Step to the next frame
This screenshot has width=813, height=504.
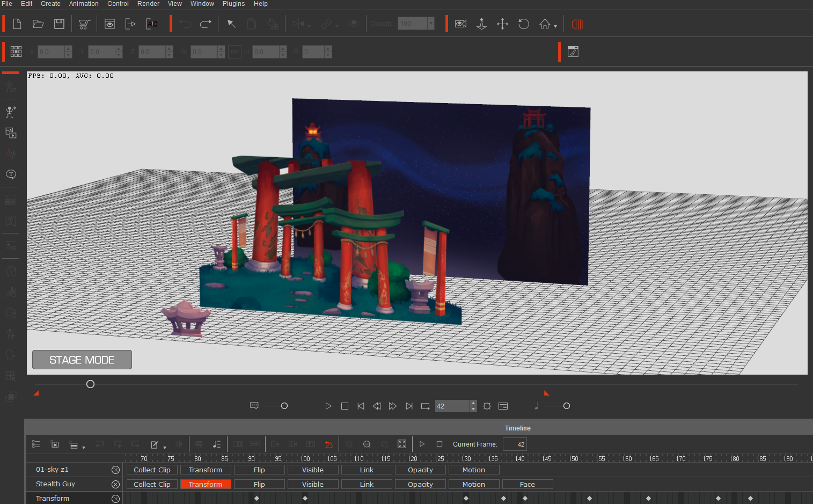click(393, 406)
